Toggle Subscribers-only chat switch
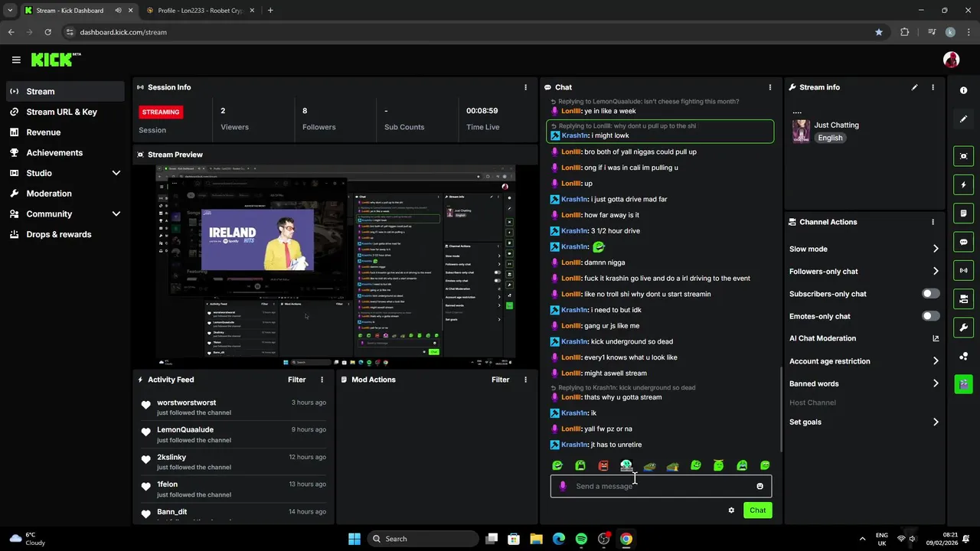The width and height of the screenshot is (980, 551). [930, 293]
